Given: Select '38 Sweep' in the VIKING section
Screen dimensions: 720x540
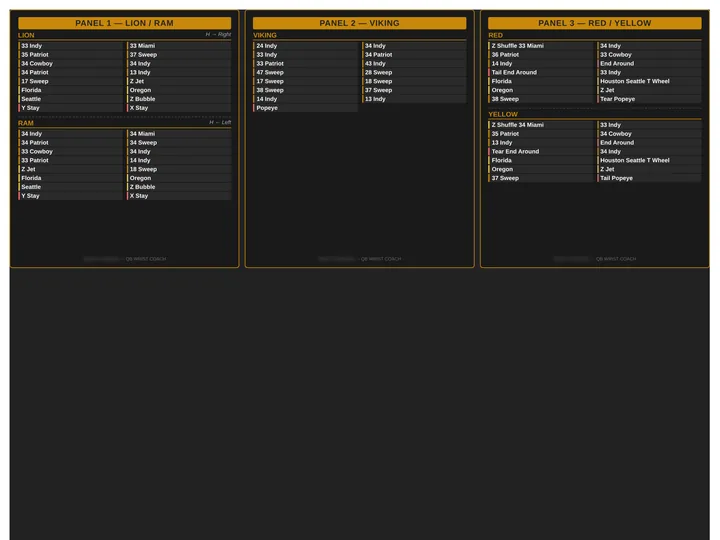Looking at the screenshot, I should pos(305,90).
